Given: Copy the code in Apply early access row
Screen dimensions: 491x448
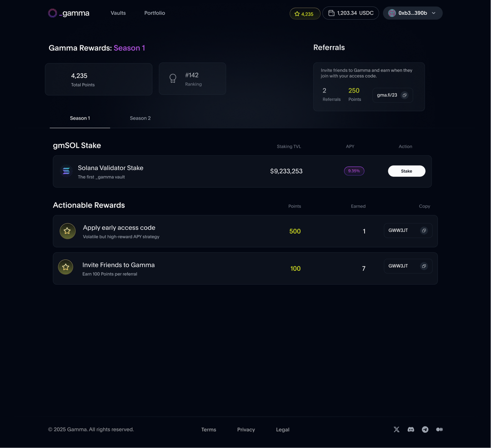Looking at the screenshot, I should tap(424, 230).
